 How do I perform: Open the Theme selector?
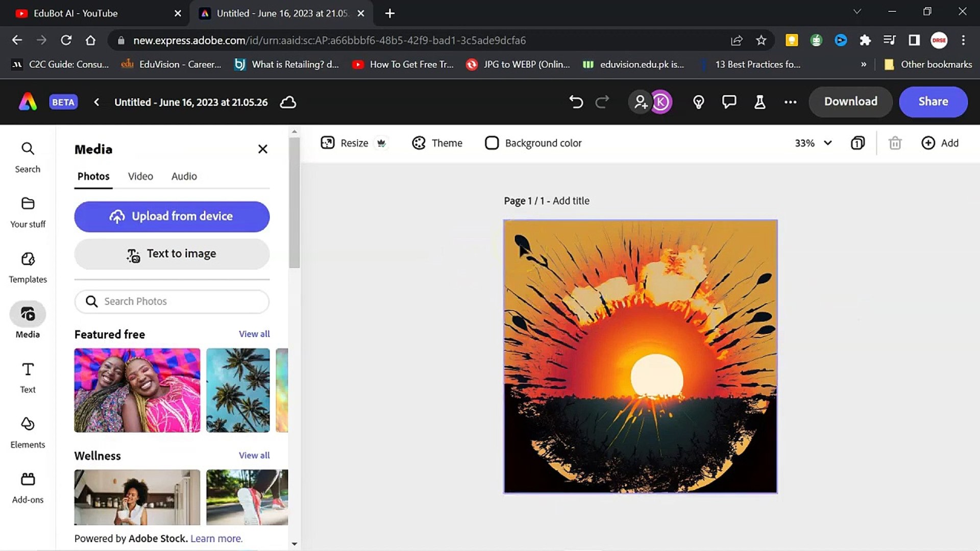click(437, 143)
